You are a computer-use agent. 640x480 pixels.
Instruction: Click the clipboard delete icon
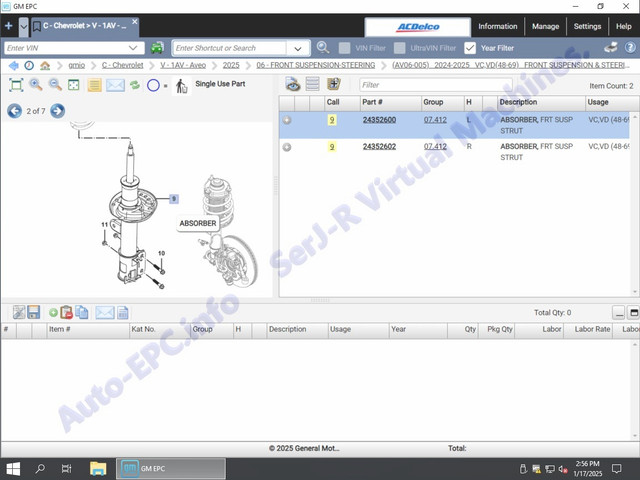click(67, 312)
